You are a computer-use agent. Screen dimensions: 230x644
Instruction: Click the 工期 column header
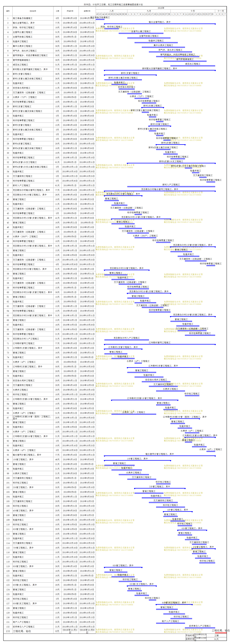(x=57, y=11)
